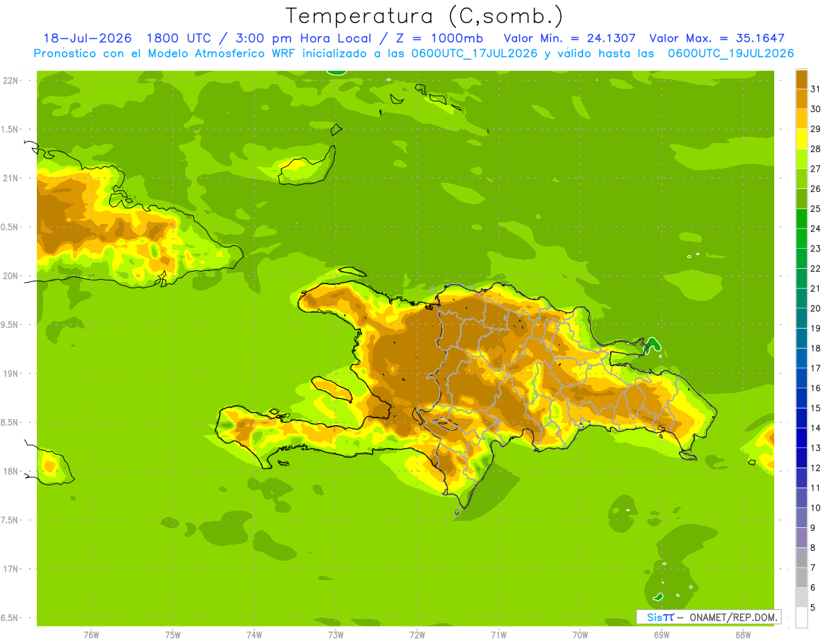The height and width of the screenshot is (644, 834).
Task: Click the "9.5N" latitude label
Action: pos(10,324)
